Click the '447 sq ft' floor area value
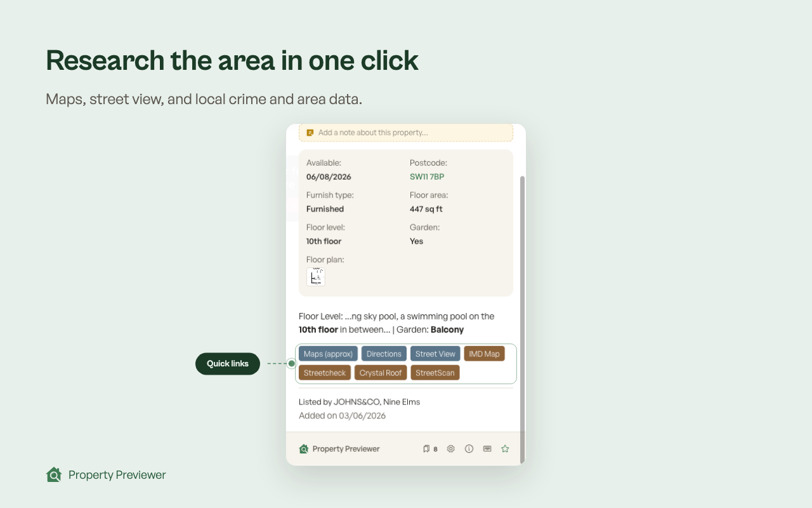Screen dimensions: 812x508 pos(426,209)
